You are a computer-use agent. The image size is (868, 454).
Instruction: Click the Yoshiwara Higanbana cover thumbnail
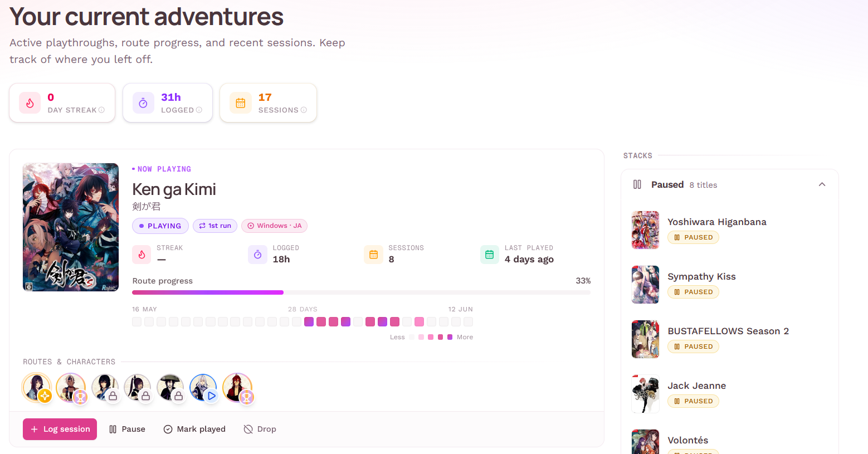click(x=646, y=230)
